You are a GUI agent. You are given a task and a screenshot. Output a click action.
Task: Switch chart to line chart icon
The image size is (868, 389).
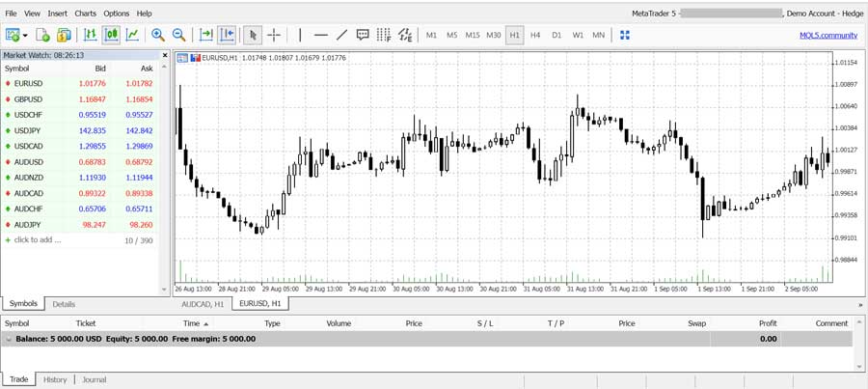point(132,35)
